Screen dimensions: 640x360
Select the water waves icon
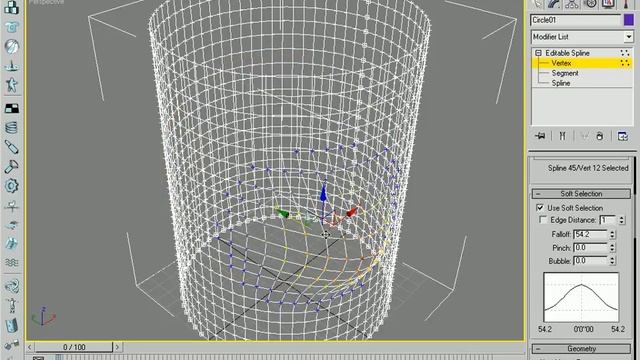click(x=11, y=262)
